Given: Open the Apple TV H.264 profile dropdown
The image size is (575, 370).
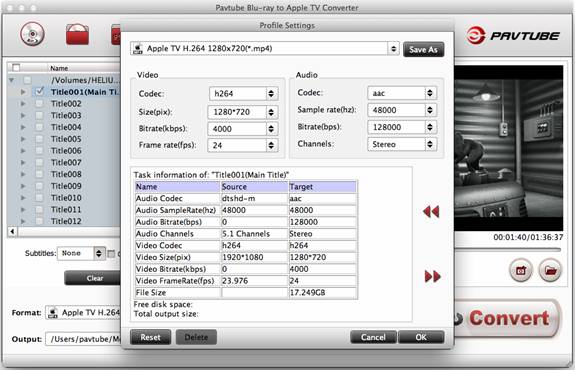Looking at the screenshot, I should (x=265, y=48).
